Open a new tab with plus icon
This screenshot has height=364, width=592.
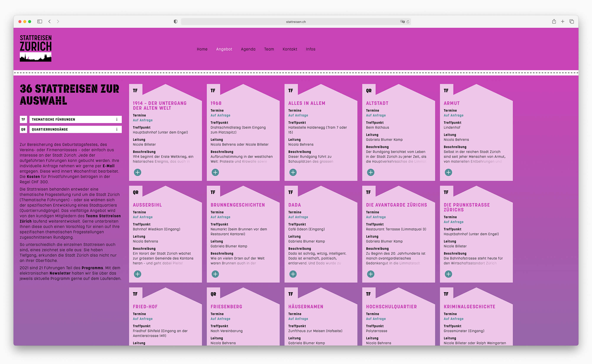point(563,21)
